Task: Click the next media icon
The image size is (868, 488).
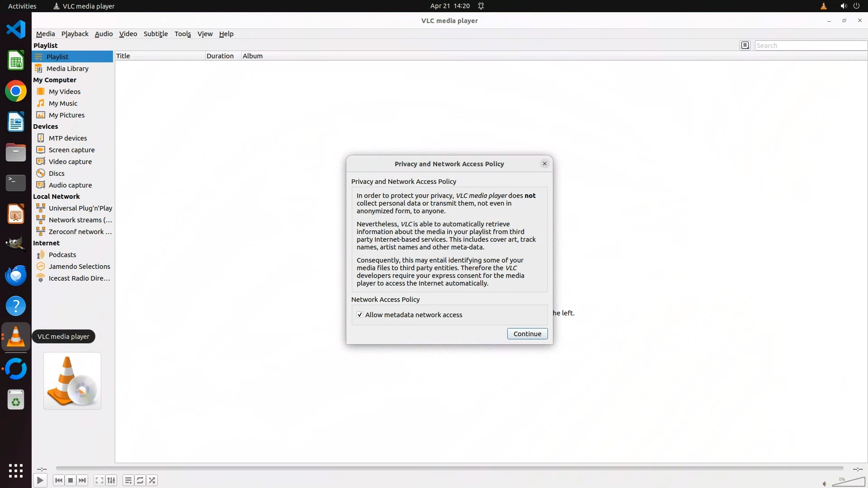Action: [x=82, y=480]
